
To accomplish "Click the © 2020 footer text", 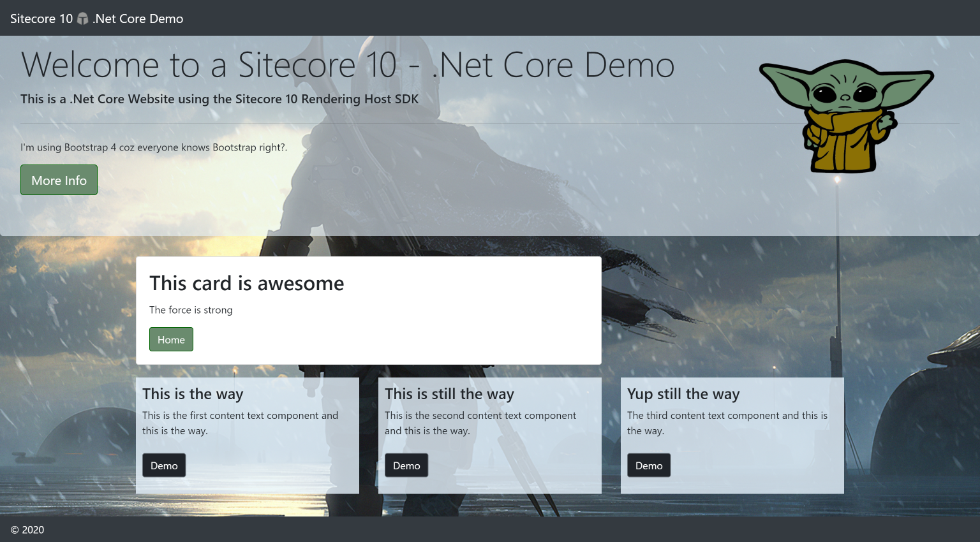I will 27,530.
